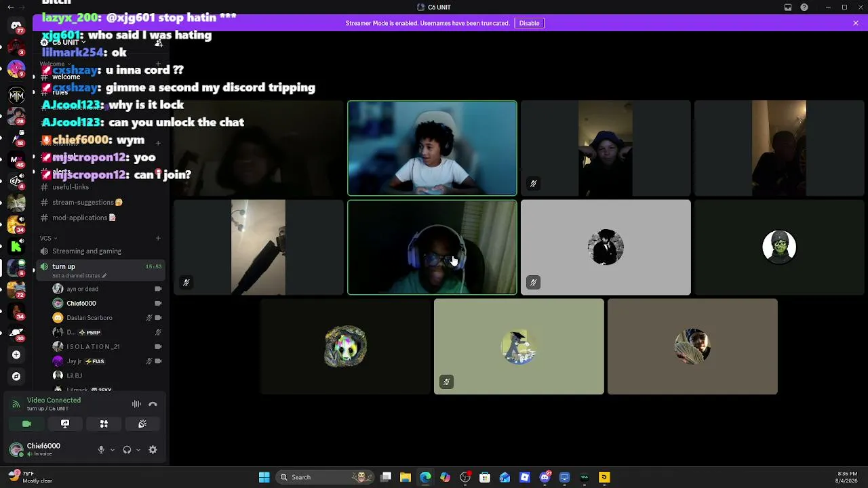Focus the avatar tile holding cash
The height and width of the screenshot is (488, 868).
[x=692, y=346]
